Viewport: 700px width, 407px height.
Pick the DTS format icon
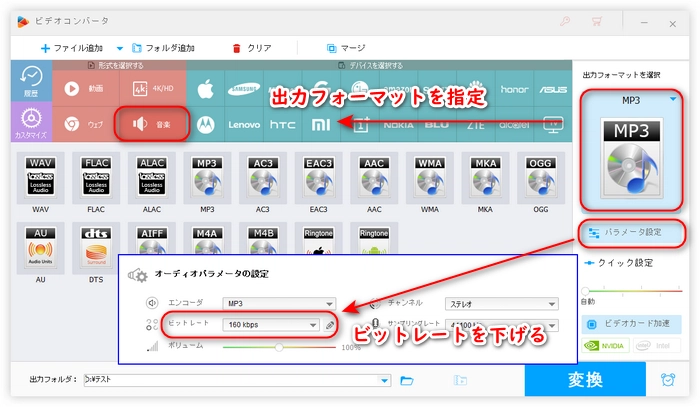coord(95,245)
